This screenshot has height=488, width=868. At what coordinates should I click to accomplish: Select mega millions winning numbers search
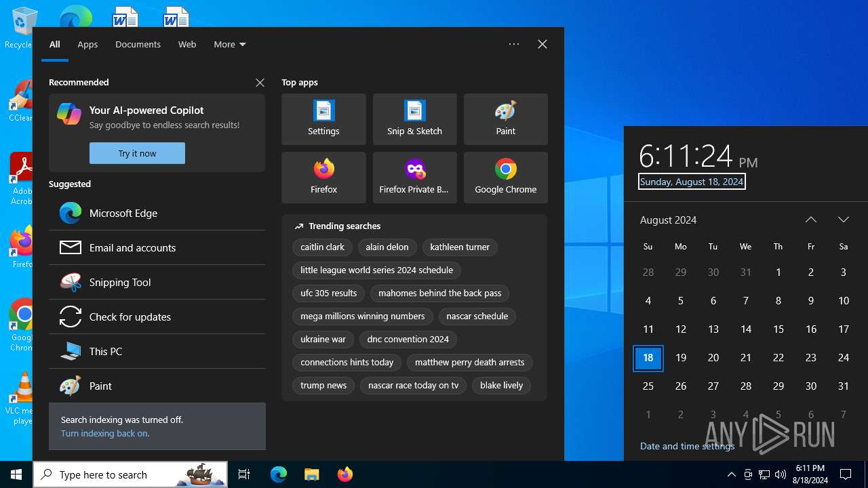pos(363,317)
